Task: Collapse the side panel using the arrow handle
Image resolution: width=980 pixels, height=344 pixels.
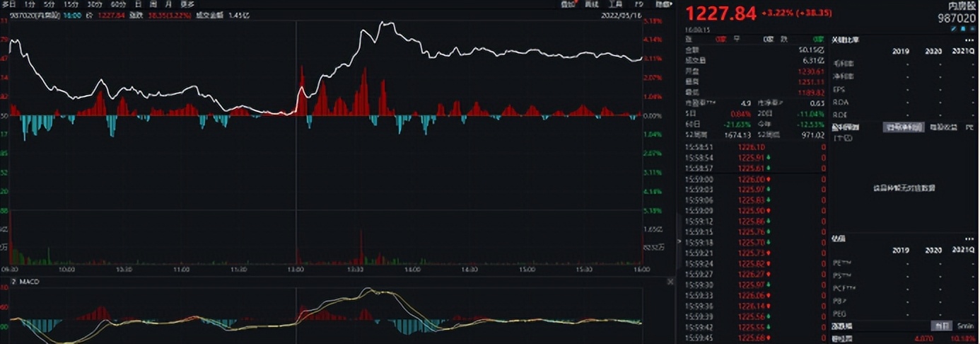Action: tap(679, 241)
